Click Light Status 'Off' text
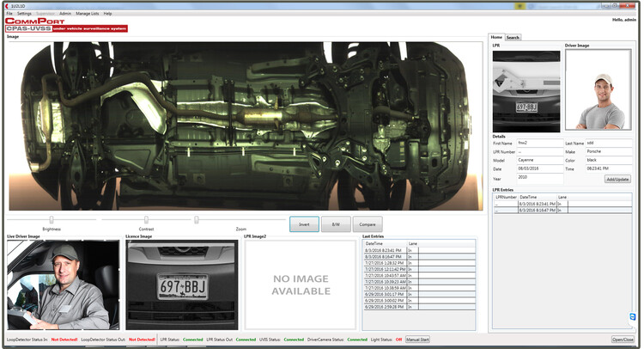644x349 pixels. [x=398, y=340]
